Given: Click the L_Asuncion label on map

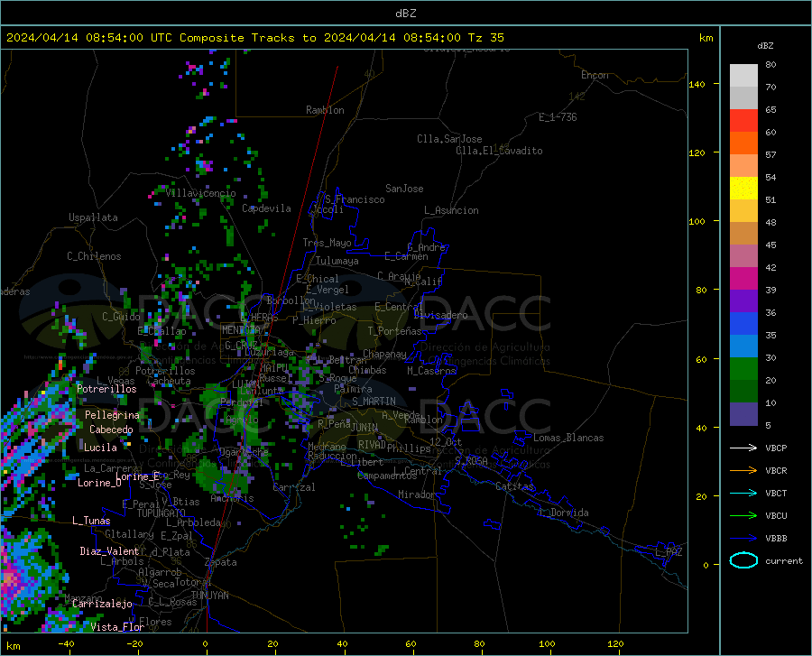Looking at the screenshot, I should coord(451,210).
